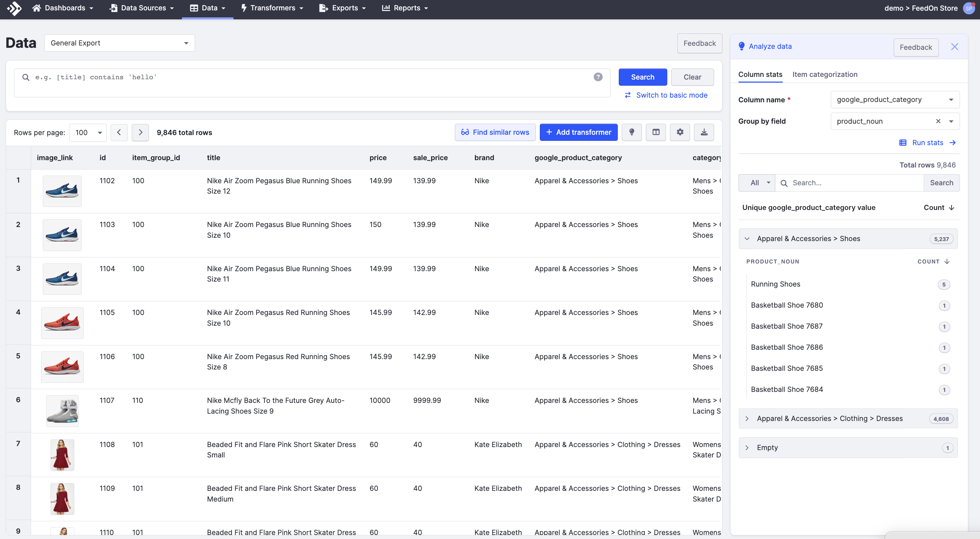Open table settings gear icon
Image resolution: width=980 pixels, height=539 pixels.
[680, 132]
